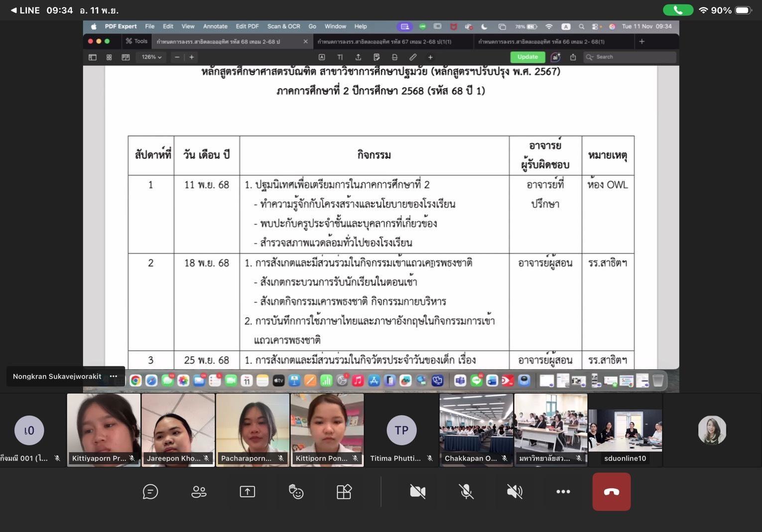Click the PDF Expert Search field

(630, 57)
